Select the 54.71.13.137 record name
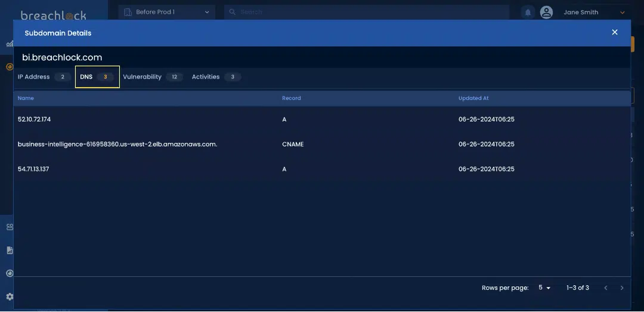The image size is (644, 312). (33, 169)
